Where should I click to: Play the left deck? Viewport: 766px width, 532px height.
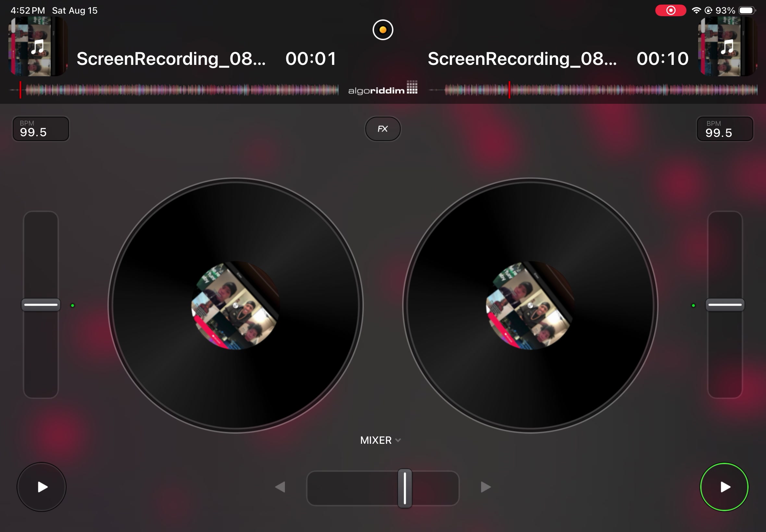tap(42, 487)
